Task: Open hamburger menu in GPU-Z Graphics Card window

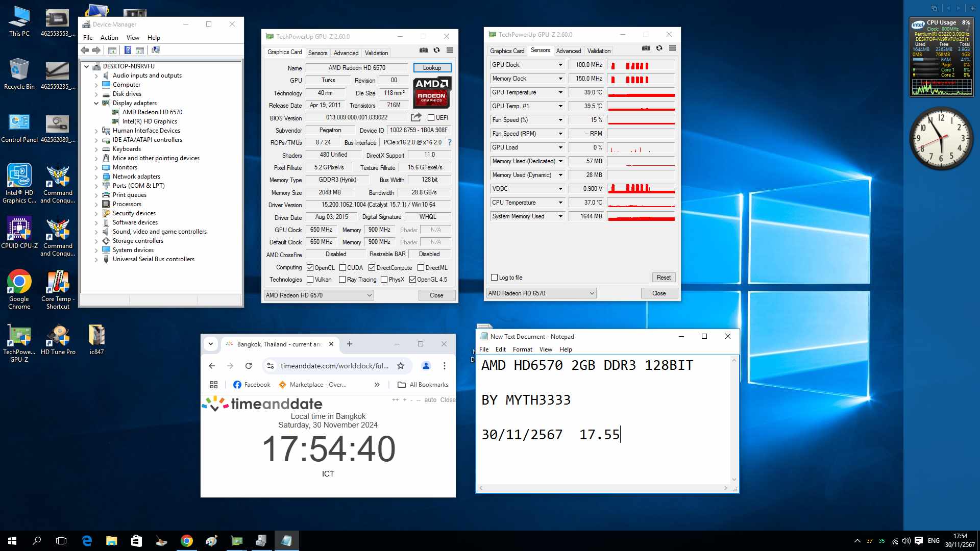Action: coord(450,50)
